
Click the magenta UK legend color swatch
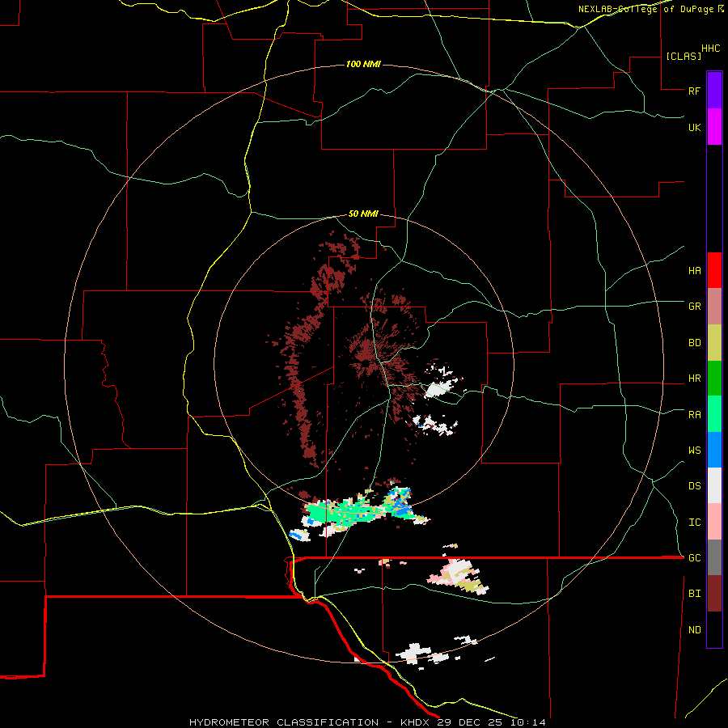(x=714, y=127)
